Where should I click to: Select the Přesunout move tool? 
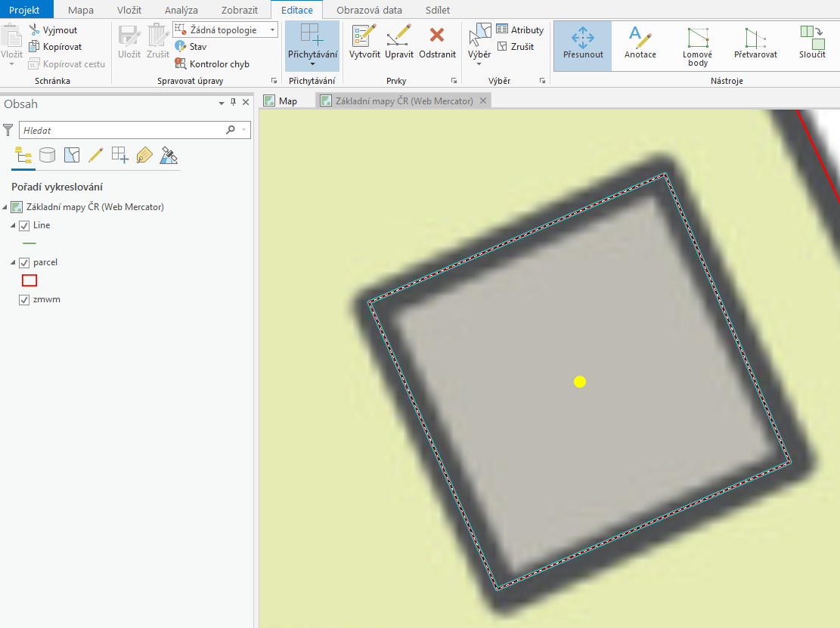point(583,46)
